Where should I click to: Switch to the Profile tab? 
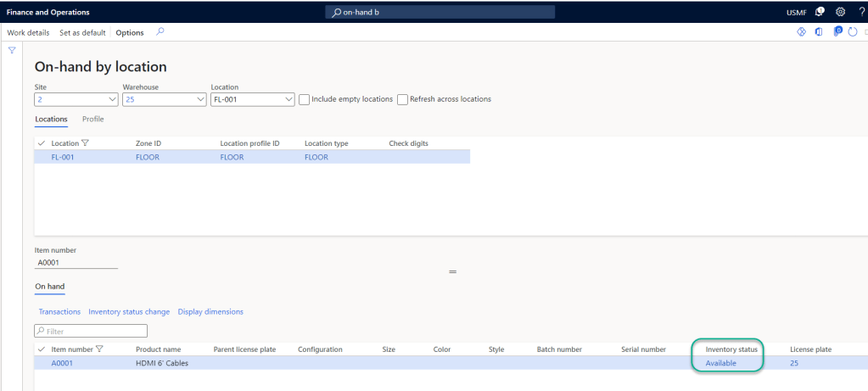pos(92,120)
